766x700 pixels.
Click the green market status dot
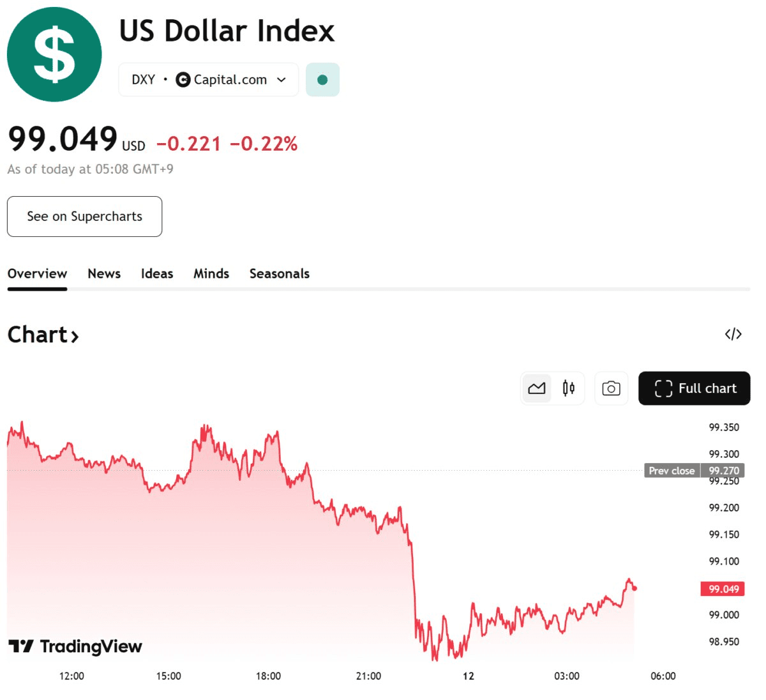[x=322, y=80]
